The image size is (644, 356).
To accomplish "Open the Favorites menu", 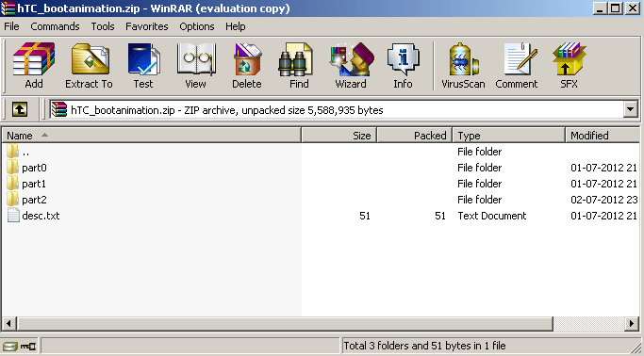I will tap(147, 26).
